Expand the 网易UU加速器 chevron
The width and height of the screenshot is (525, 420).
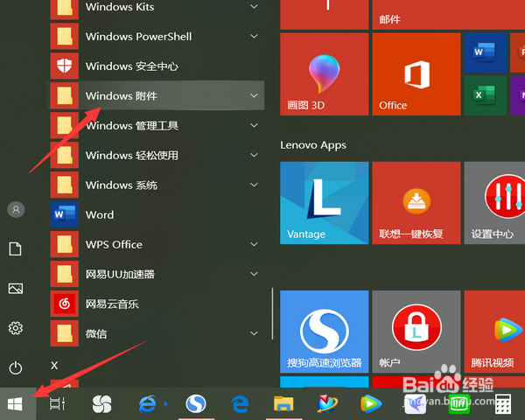click(254, 274)
